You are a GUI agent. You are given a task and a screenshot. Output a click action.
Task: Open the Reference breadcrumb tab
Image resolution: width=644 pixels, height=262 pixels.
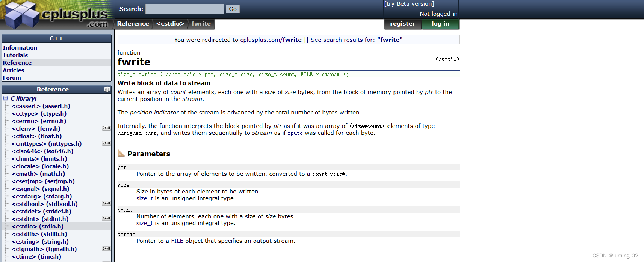(x=133, y=24)
